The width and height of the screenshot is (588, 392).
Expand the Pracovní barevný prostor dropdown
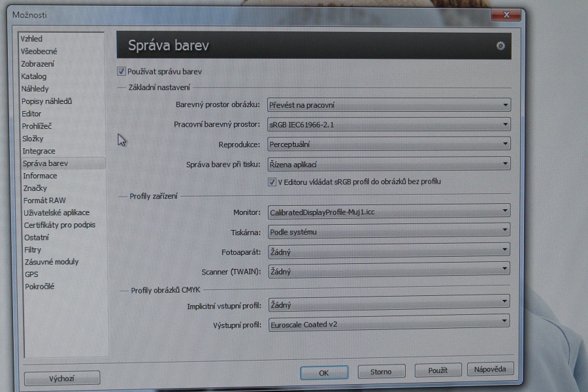click(389, 125)
